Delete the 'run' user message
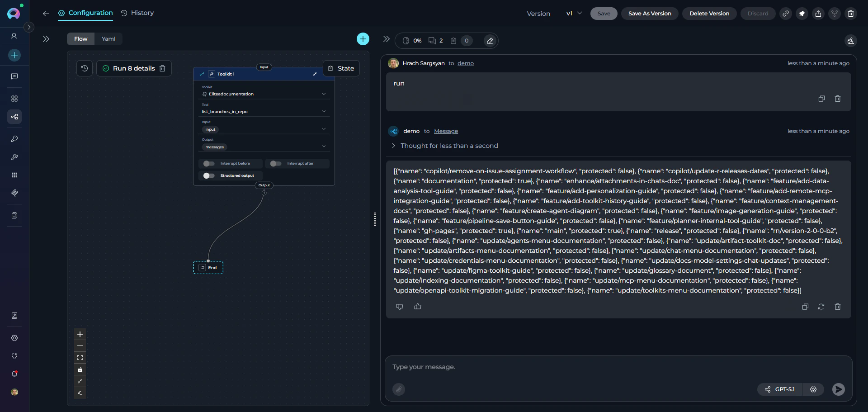Image resolution: width=868 pixels, height=412 pixels. pos(838,99)
